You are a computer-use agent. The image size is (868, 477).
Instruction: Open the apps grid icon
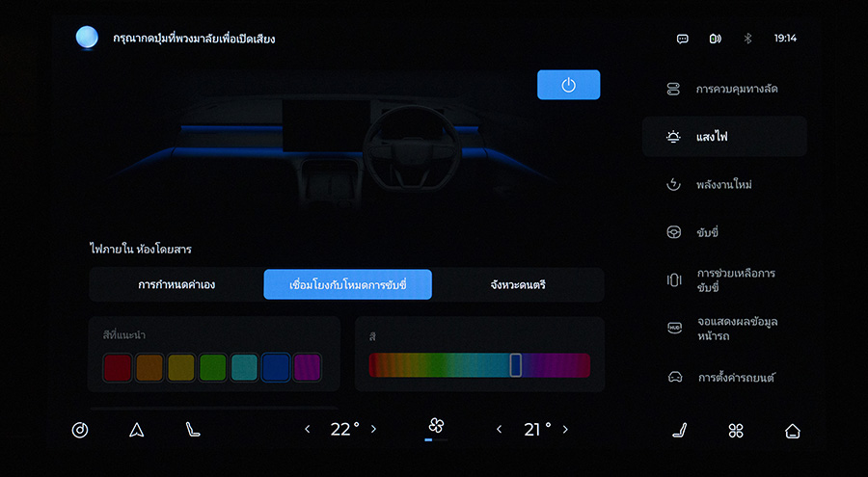[x=736, y=430]
